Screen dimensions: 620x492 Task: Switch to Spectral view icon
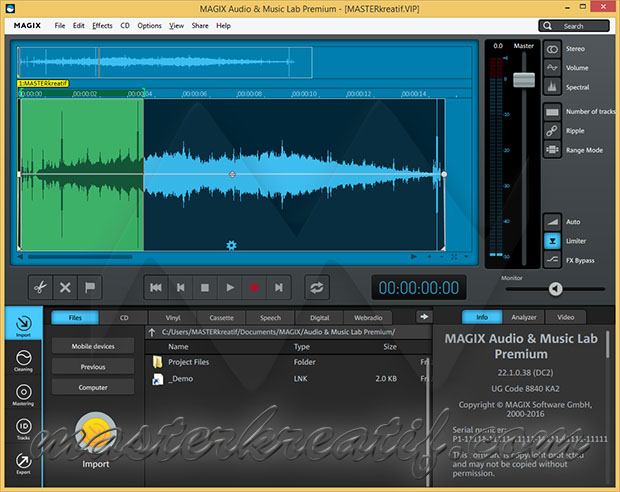tap(552, 87)
